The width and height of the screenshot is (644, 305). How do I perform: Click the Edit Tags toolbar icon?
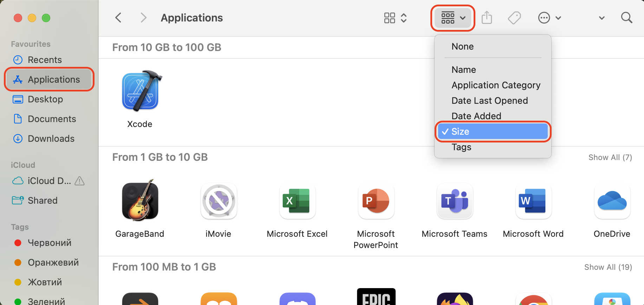click(514, 18)
